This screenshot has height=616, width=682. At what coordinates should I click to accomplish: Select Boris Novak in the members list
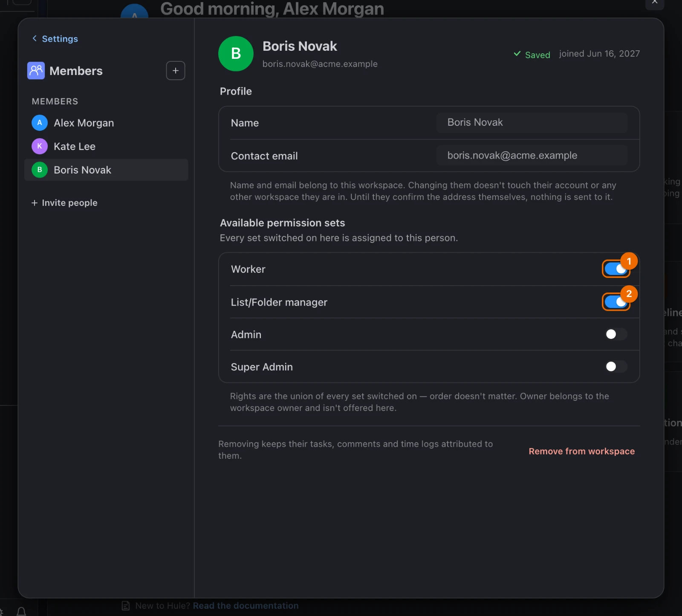(x=106, y=170)
